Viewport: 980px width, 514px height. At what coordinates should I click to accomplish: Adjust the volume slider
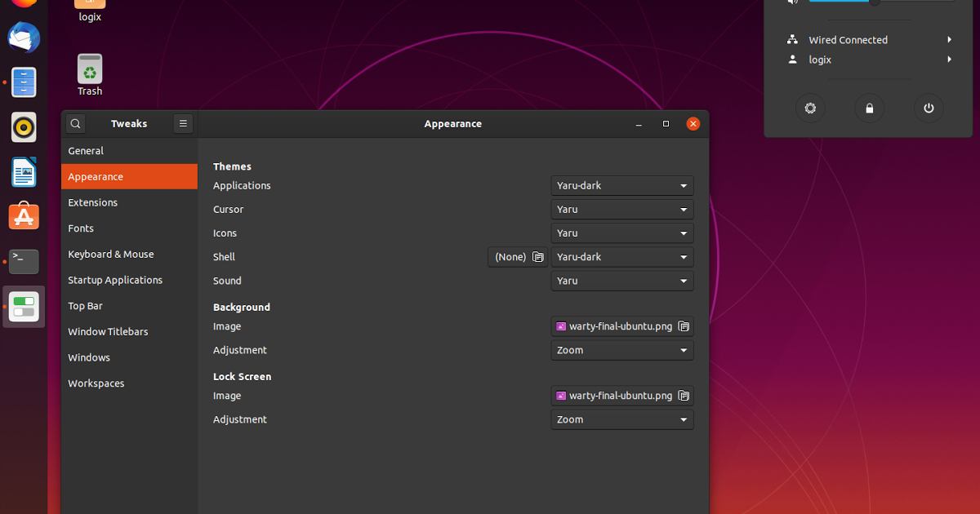tap(875, 2)
